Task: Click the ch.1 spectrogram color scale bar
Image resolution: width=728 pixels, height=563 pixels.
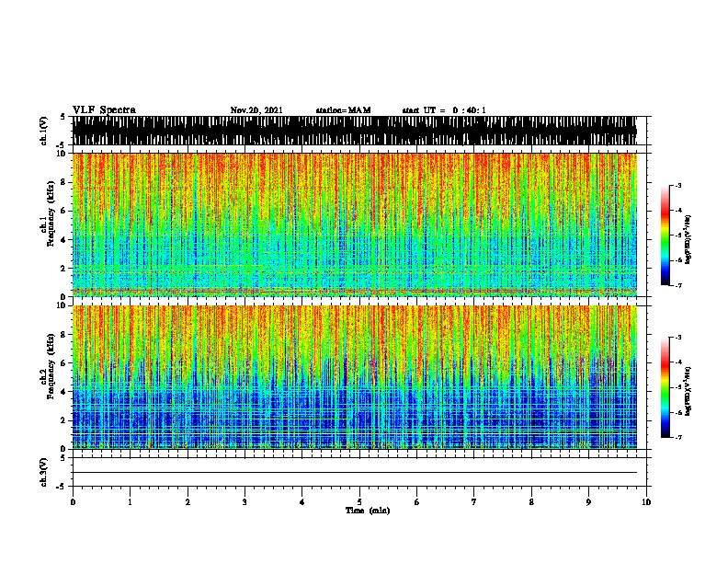Action: 665,235
